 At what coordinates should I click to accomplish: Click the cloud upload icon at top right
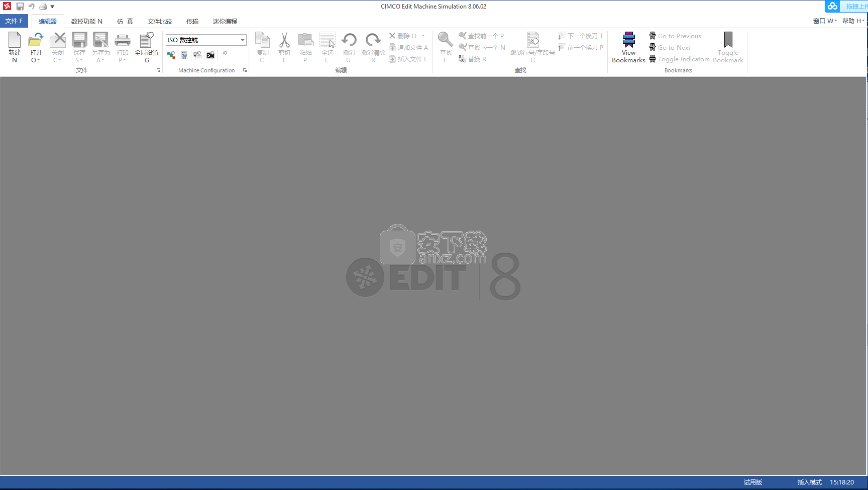click(x=832, y=7)
